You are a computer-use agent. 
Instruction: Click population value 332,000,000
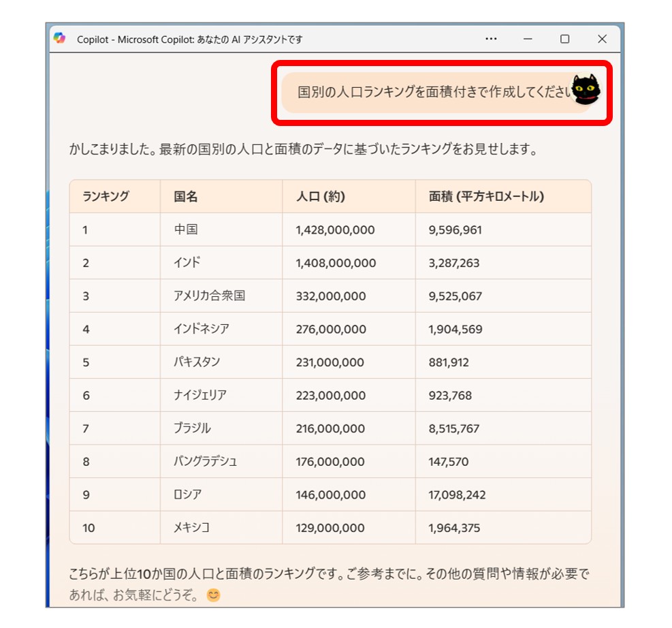click(x=331, y=296)
